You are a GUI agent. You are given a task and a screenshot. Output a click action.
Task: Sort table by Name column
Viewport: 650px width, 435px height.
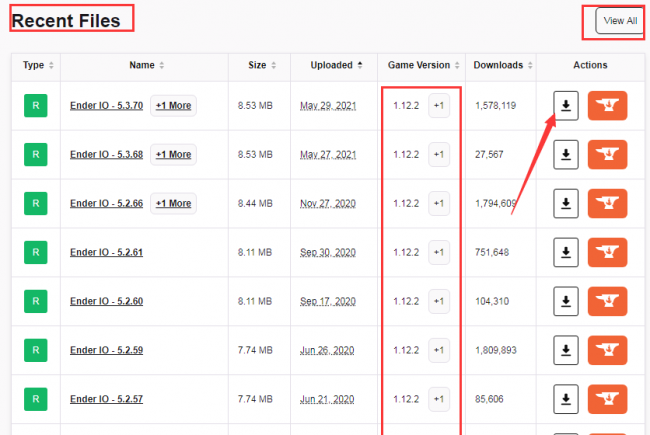click(146, 65)
